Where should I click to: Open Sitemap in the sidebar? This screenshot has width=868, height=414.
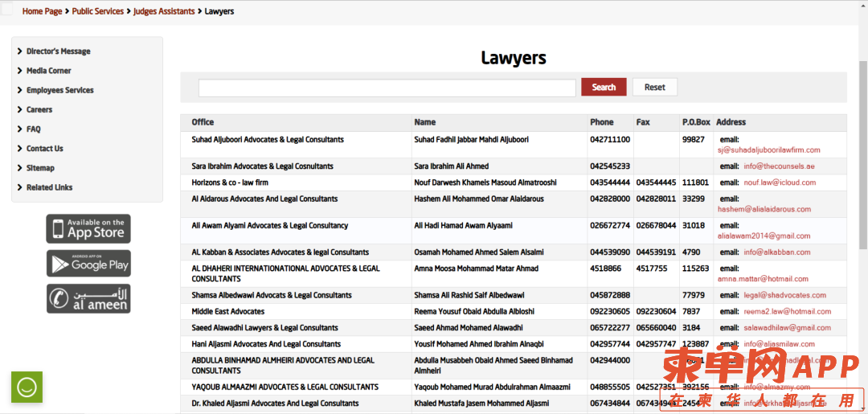coord(40,168)
